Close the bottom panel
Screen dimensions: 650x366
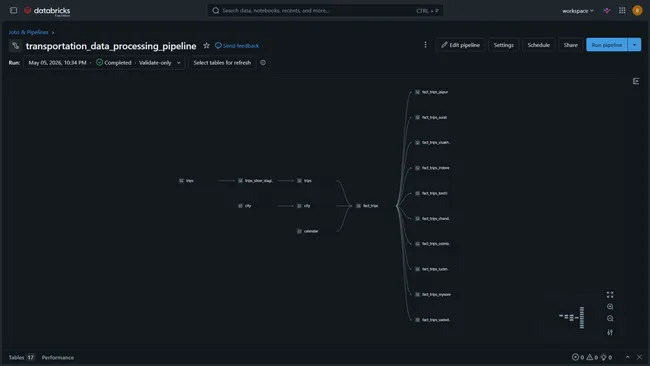(640, 357)
